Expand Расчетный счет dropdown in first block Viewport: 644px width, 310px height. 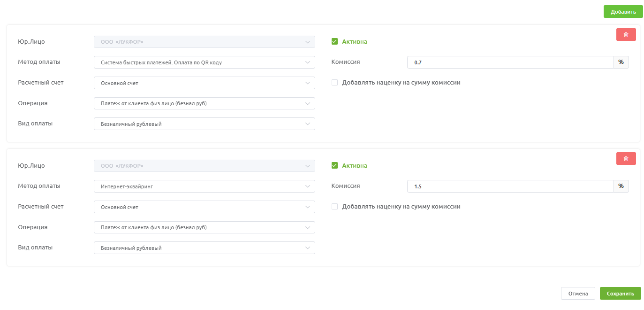click(204, 83)
